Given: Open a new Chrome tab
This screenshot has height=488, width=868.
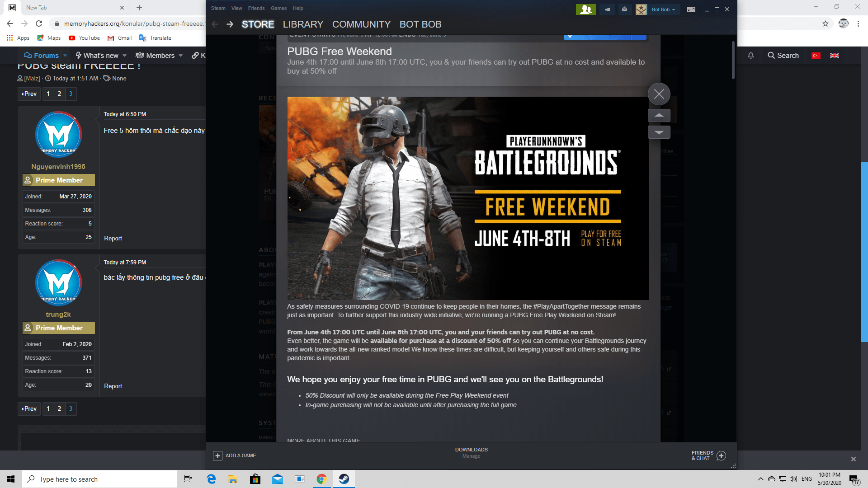Looking at the screenshot, I should pos(139,8).
